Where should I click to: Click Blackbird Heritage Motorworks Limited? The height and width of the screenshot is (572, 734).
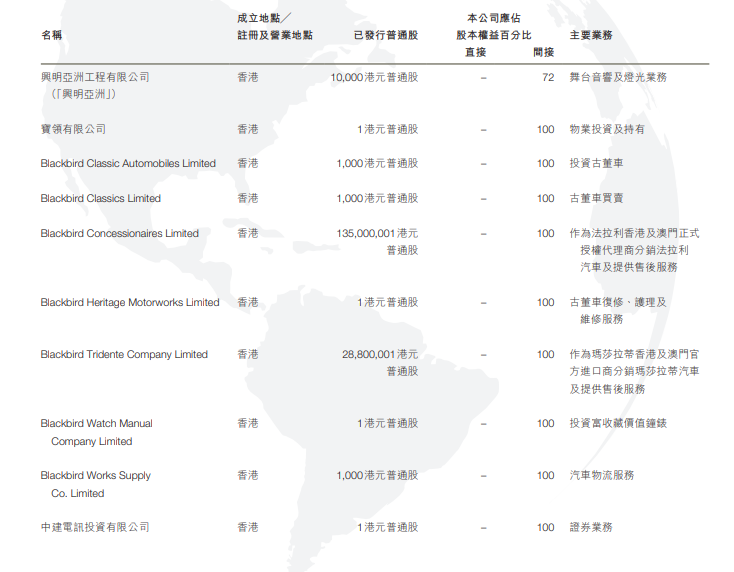click(x=130, y=303)
